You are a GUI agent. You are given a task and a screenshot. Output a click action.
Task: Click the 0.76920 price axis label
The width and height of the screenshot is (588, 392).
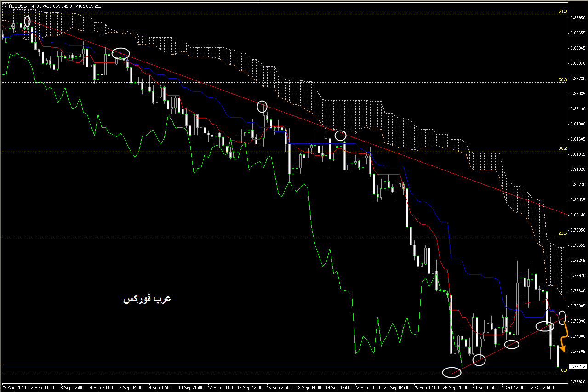click(x=578, y=382)
